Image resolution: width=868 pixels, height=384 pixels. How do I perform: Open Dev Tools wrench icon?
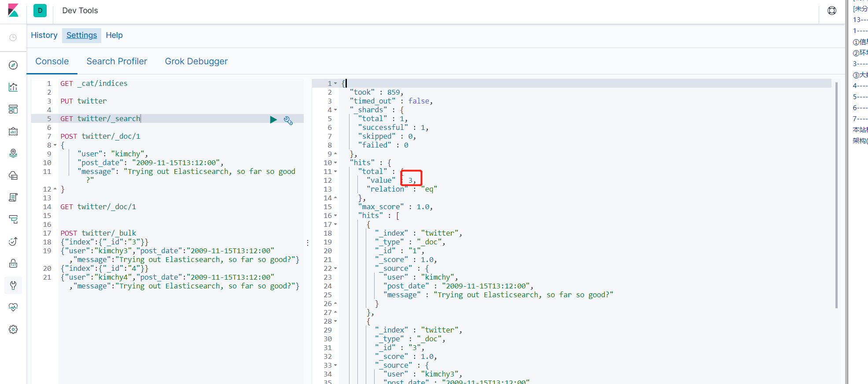(13, 285)
